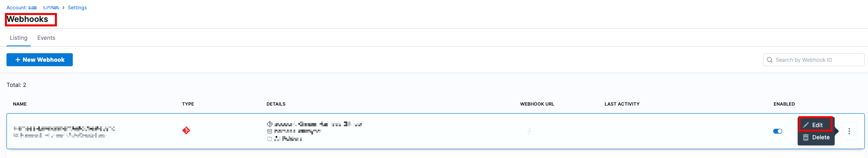This screenshot has height=158, width=868.
Task: Open the Account breadcrumb link
Action: pyautogui.click(x=33, y=8)
